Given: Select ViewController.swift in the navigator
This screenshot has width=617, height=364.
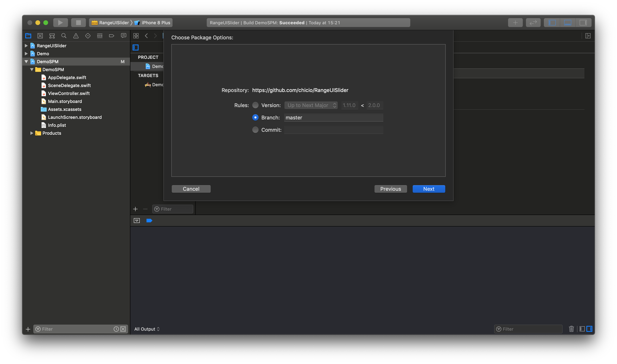Looking at the screenshot, I should pos(69,93).
